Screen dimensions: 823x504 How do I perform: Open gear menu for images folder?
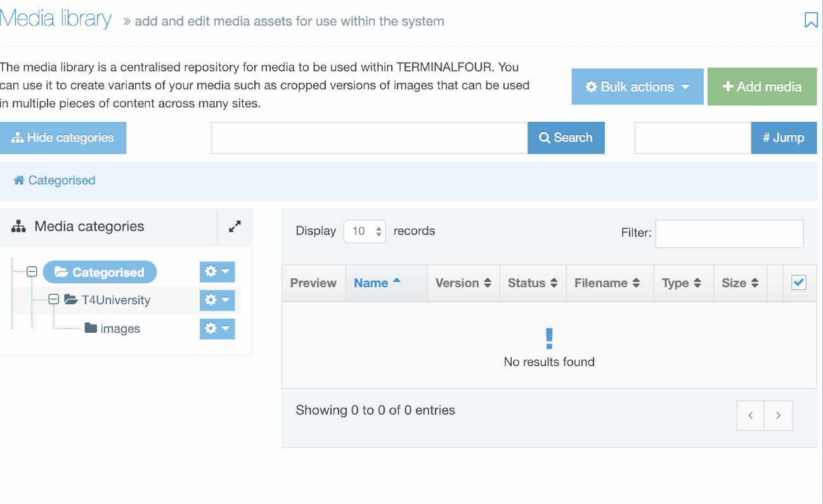(x=217, y=328)
